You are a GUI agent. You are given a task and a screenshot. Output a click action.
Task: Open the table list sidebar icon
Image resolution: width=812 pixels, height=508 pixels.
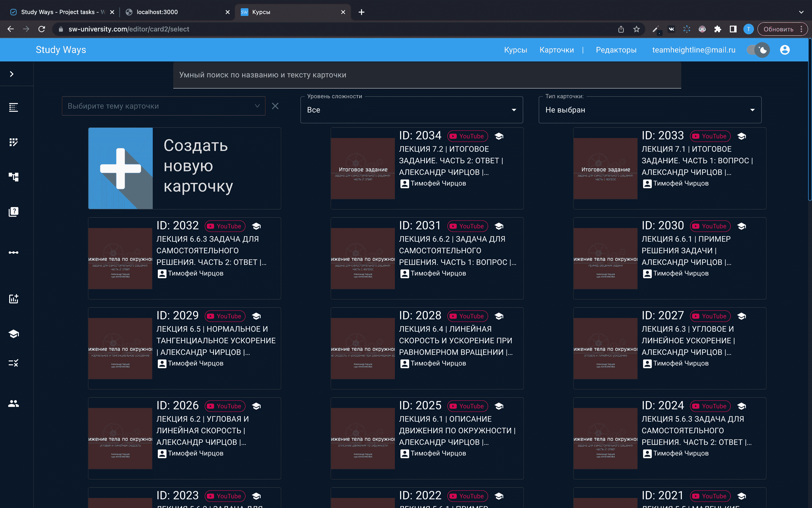coord(14,107)
